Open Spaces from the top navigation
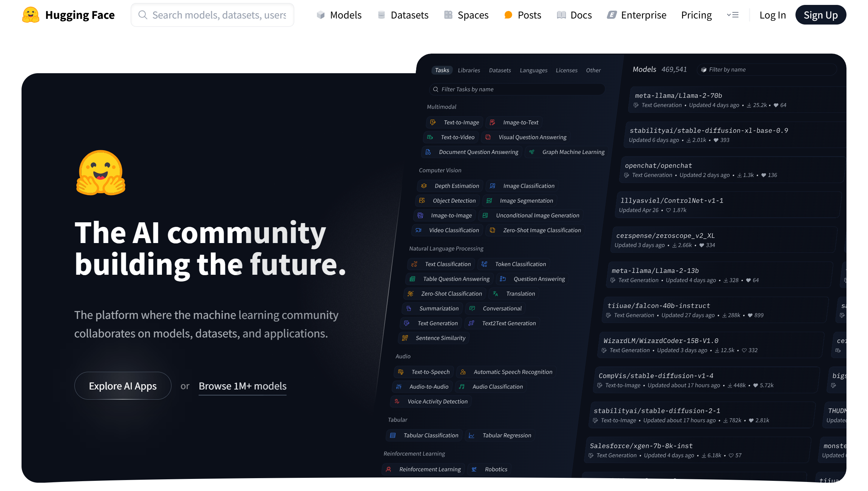 tap(466, 15)
